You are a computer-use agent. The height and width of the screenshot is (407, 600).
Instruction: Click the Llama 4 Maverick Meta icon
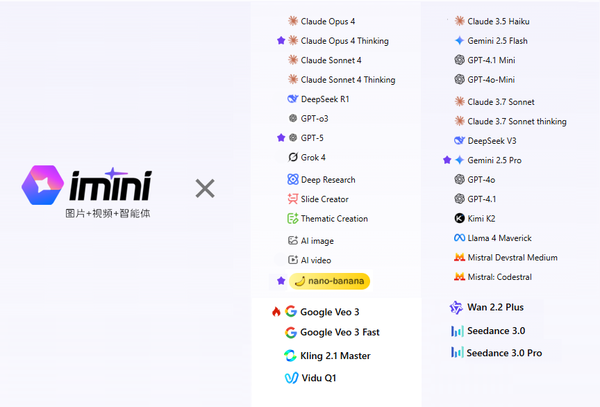459,238
